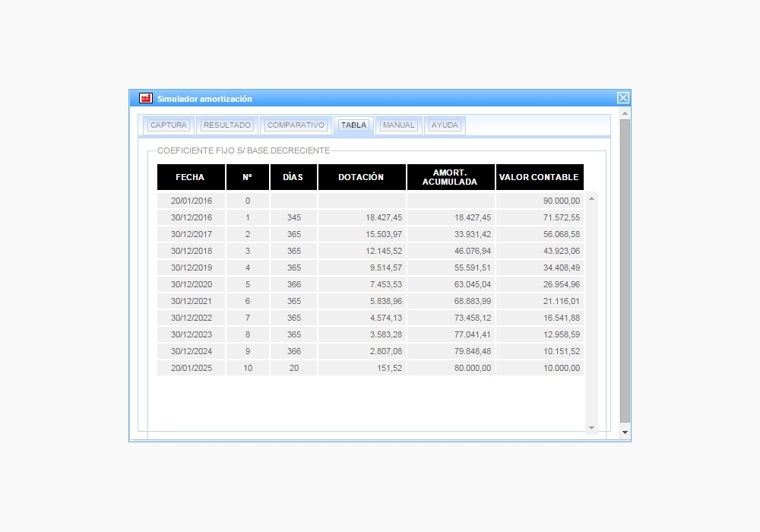Click the VALOR CONTABLE column header

pyautogui.click(x=539, y=177)
